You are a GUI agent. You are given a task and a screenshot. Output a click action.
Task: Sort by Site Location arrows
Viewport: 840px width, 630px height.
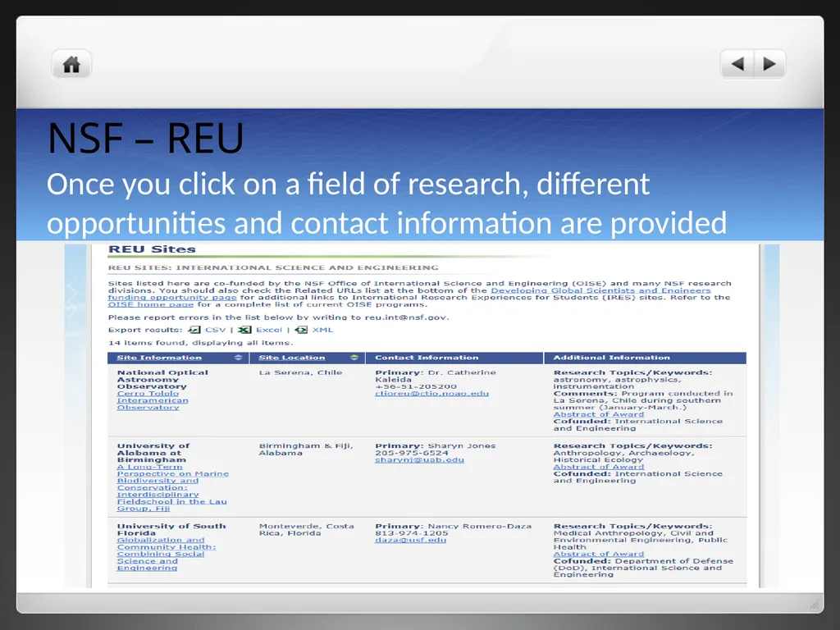click(354, 358)
